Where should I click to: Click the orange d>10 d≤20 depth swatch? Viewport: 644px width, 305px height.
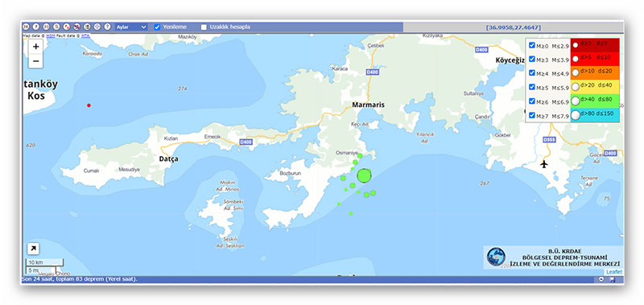tap(595, 72)
